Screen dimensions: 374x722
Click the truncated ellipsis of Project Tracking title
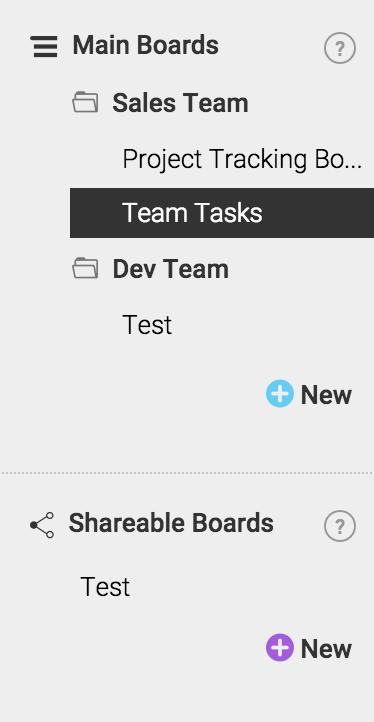click(353, 165)
